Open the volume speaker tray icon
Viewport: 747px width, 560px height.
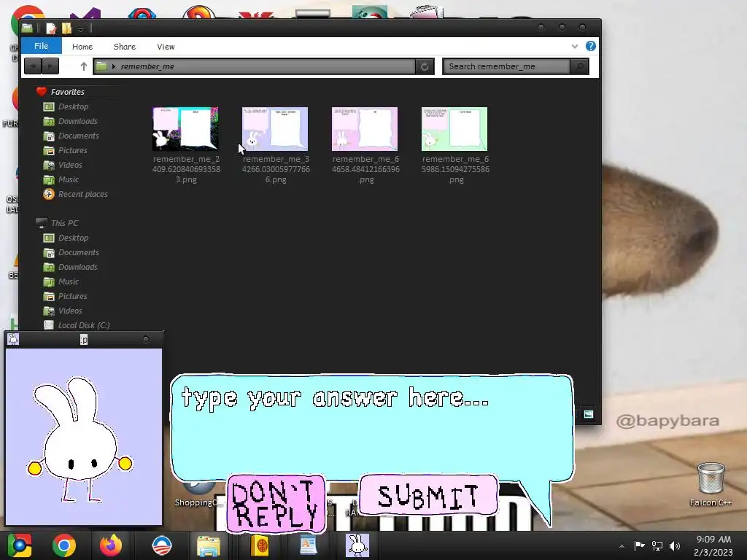pyautogui.click(x=675, y=545)
